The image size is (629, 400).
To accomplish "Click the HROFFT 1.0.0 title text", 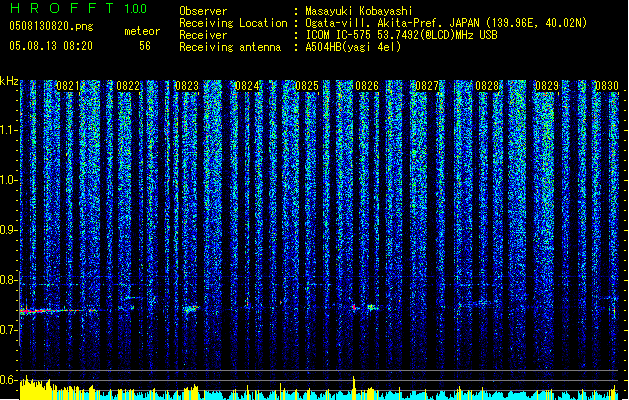I will pos(79,8).
